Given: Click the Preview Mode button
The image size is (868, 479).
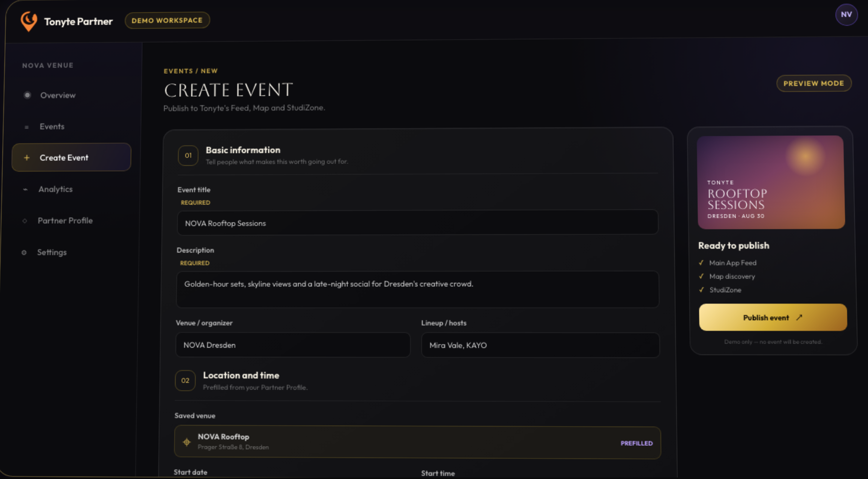Looking at the screenshot, I should [814, 83].
